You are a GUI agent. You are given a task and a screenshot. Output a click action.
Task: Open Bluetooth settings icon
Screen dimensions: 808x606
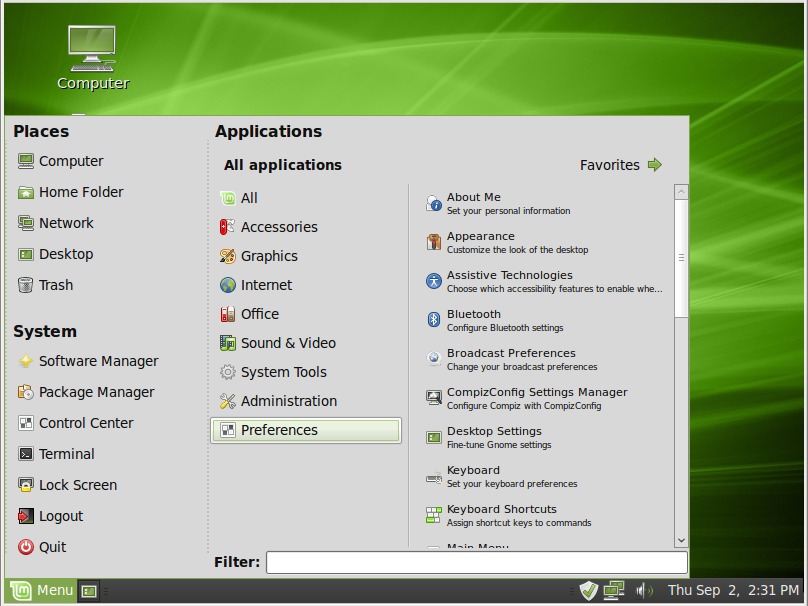(434, 319)
